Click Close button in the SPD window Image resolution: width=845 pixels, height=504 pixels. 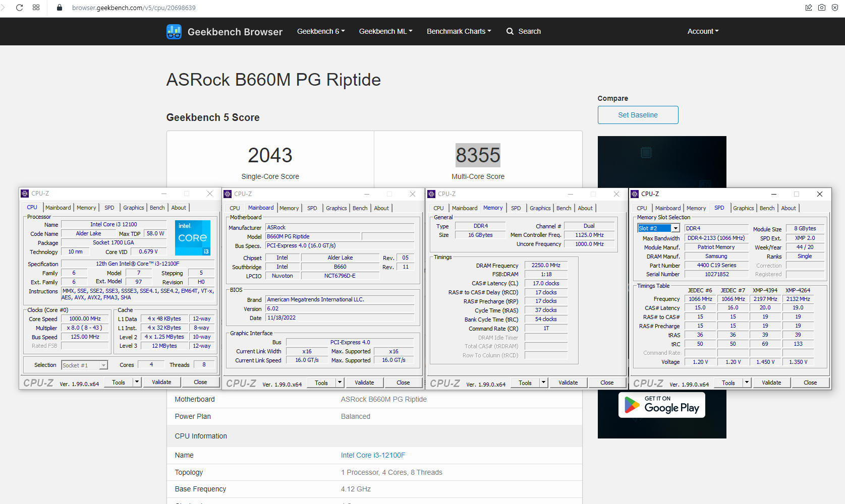click(810, 383)
